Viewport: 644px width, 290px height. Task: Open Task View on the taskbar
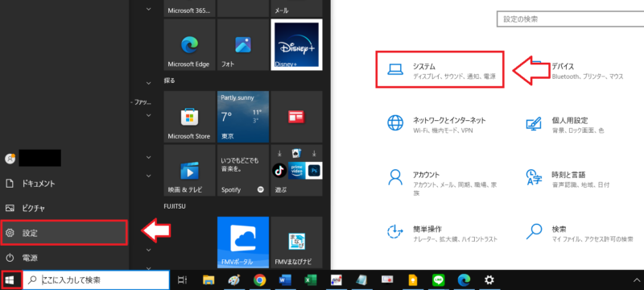pos(182,280)
